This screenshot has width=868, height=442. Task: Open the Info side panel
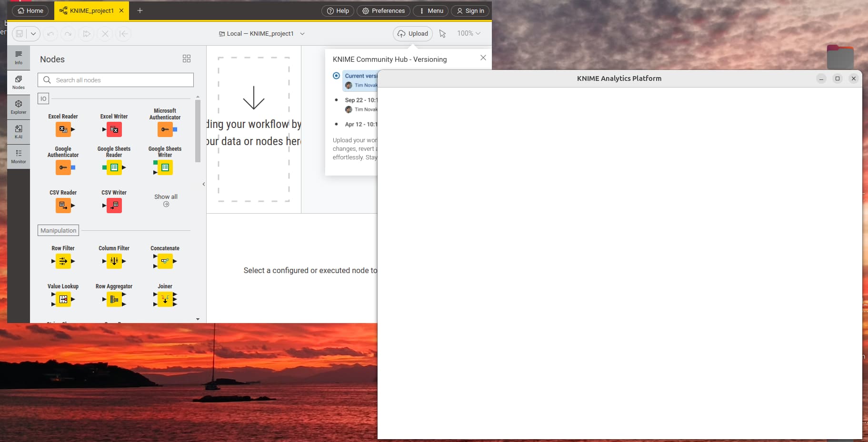19,58
